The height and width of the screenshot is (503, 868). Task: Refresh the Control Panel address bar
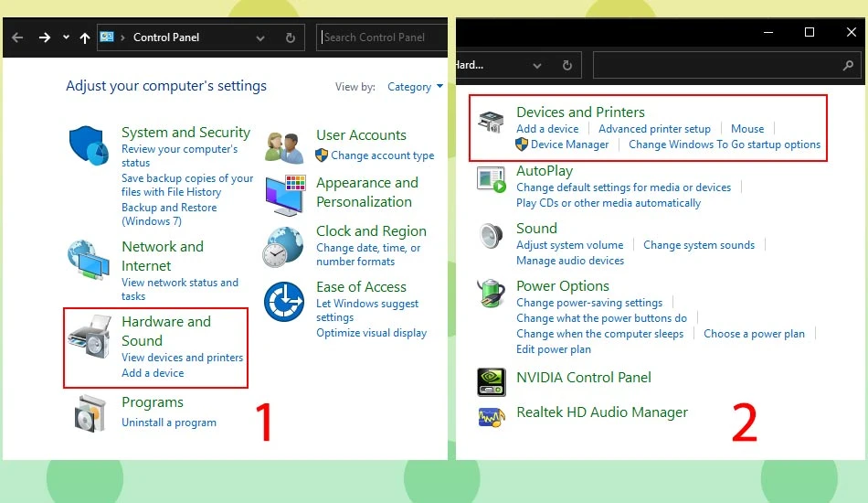pos(290,37)
